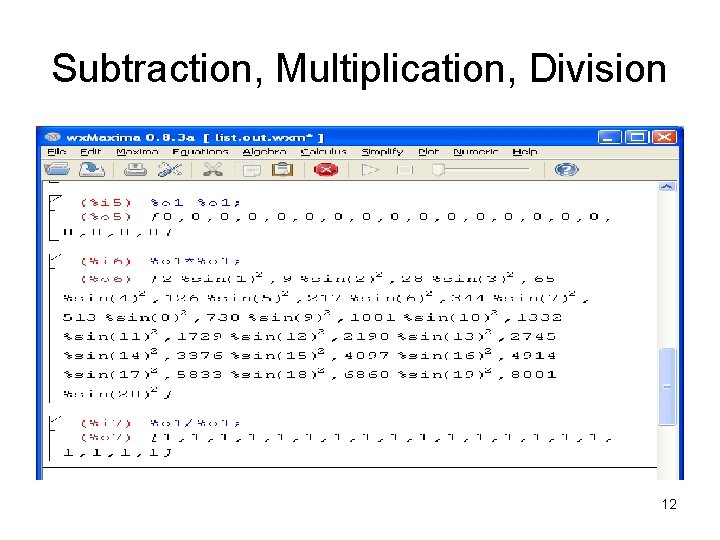Collapse the %i6 cell bracket
This screenshot has height=540, width=720.
(54, 260)
